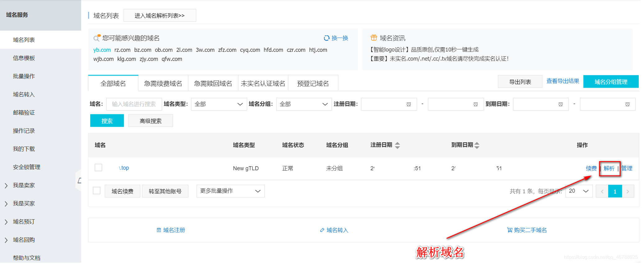Open 域名列表 in the sidebar

pos(40,40)
